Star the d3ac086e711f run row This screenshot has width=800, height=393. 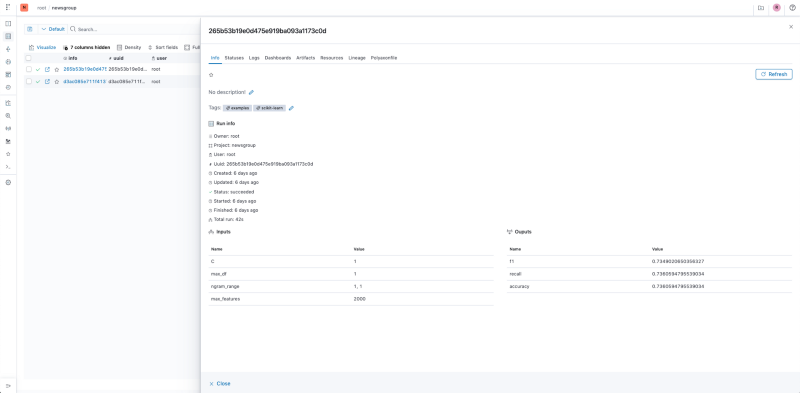[x=57, y=81]
